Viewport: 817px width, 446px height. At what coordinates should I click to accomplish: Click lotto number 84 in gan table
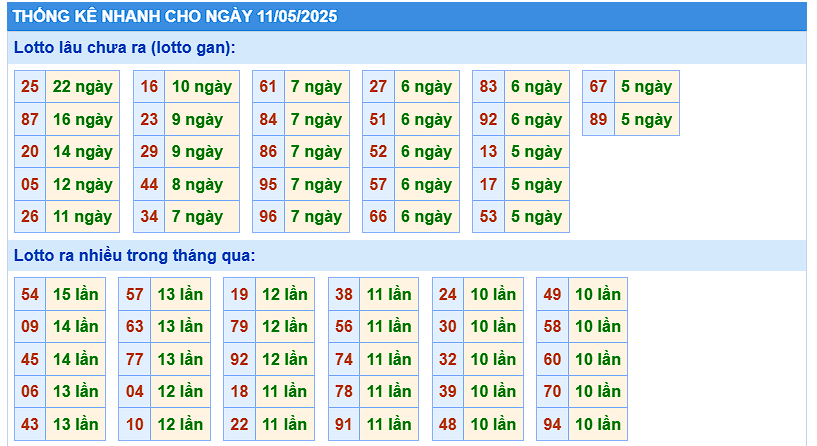(268, 119)
